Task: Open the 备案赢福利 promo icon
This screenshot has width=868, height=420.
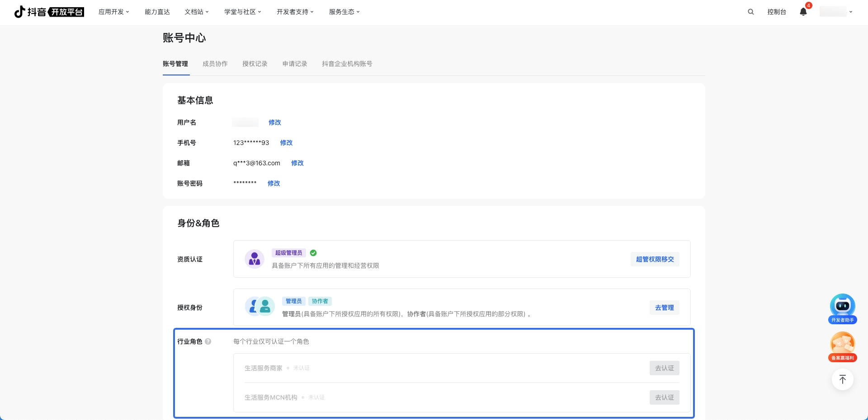Action: [843, 347]
